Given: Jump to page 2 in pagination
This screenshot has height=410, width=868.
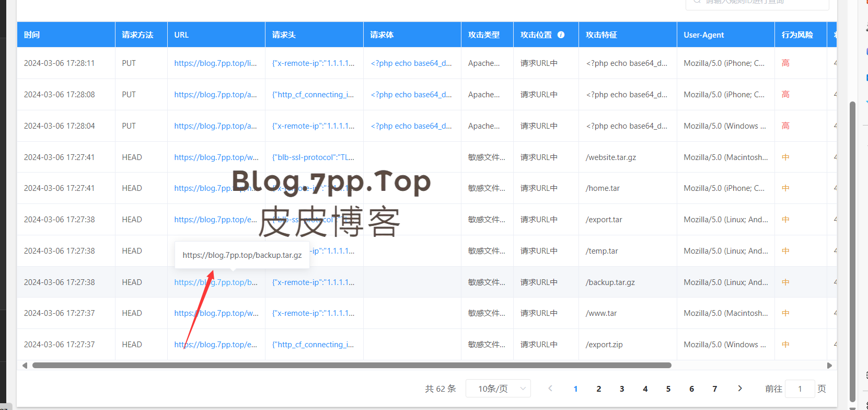Looking at the screenshot, I should pyautogui.click(x=598, y=389).
